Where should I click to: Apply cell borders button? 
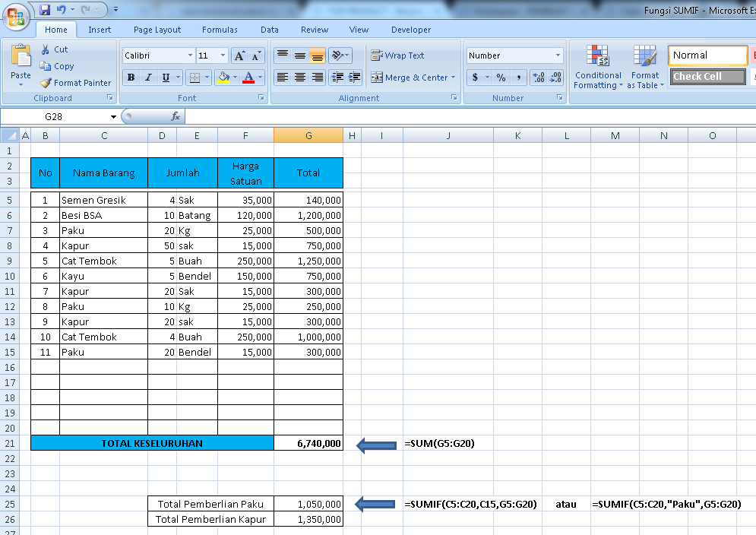click(x=195, y=78)
